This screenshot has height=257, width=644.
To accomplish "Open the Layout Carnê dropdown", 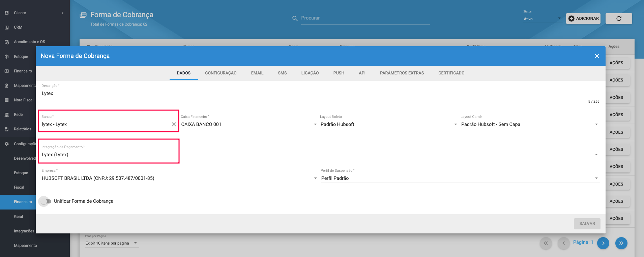I will (x=530, y=124).
